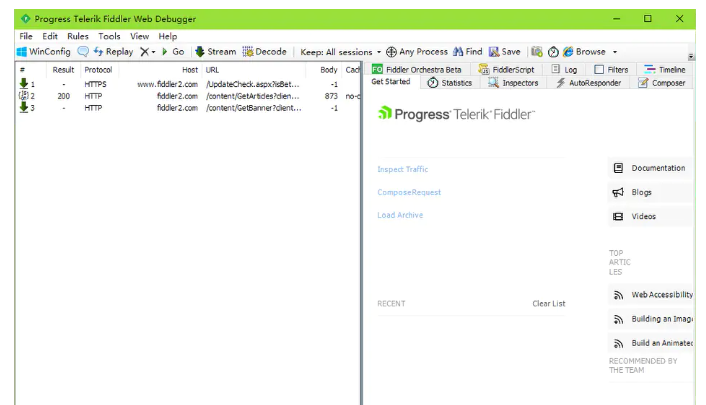Click the download arrow icon of session 1
The width and height of the screenshot is (706, 405).
pos(24,83)
